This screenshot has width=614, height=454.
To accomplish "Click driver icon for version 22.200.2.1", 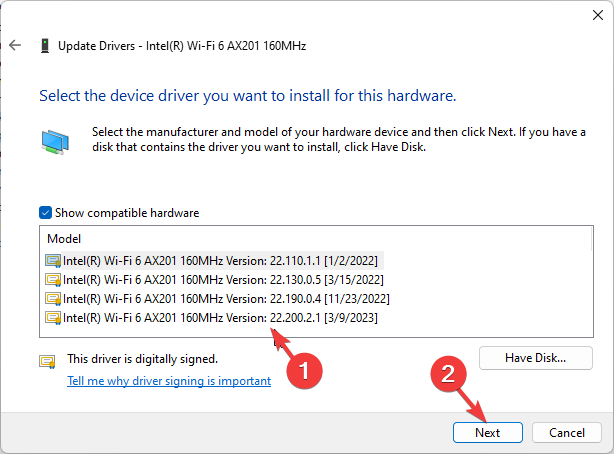I will tap(53, 318).
